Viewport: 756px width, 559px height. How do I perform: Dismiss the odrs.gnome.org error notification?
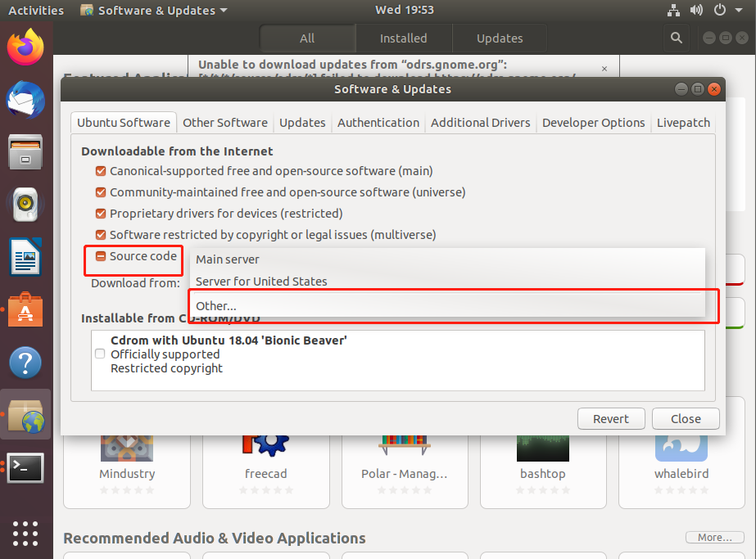click(604, 69)
